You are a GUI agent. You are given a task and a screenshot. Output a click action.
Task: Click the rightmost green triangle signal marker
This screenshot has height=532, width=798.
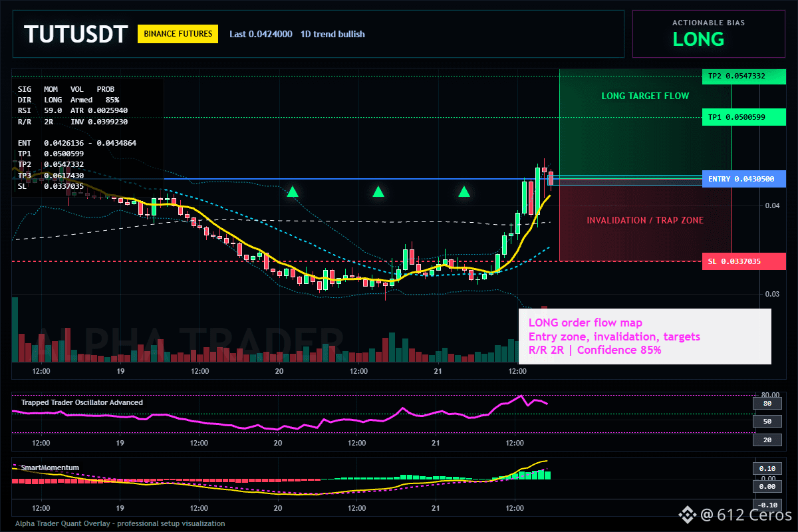pos(464,192)
